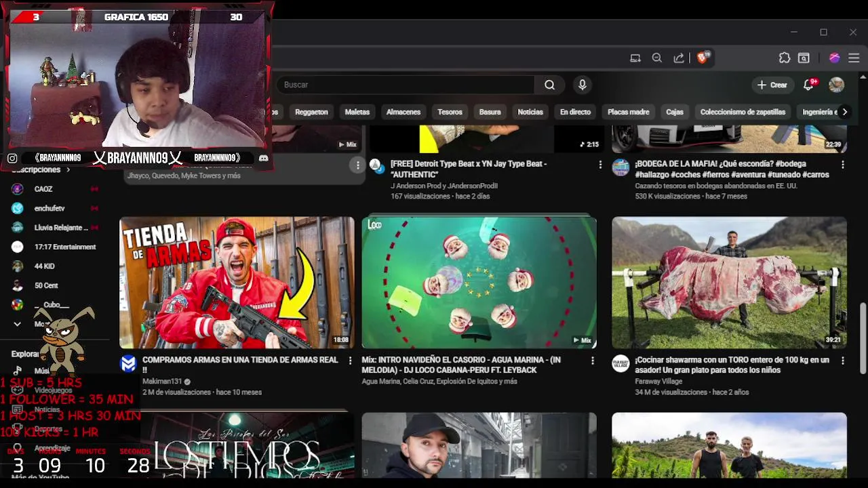
Task: Open the Makiman131 channel avatar
Action: pos(128,363)
